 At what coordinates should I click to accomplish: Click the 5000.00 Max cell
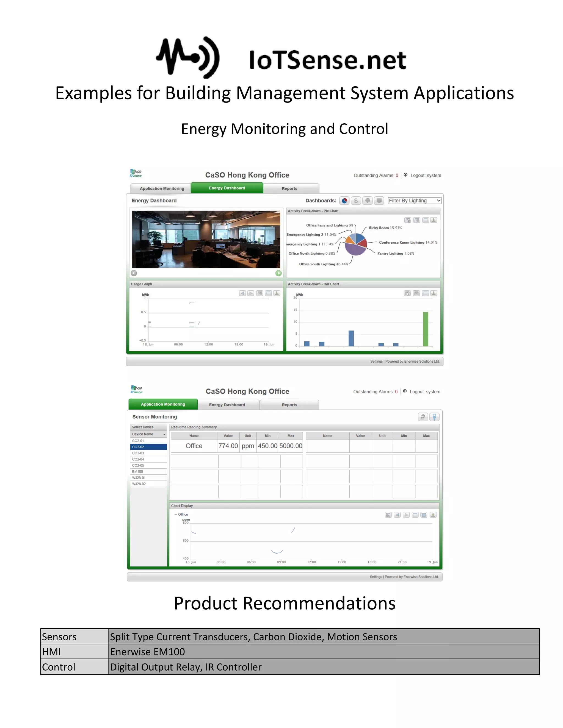[291, 446]
